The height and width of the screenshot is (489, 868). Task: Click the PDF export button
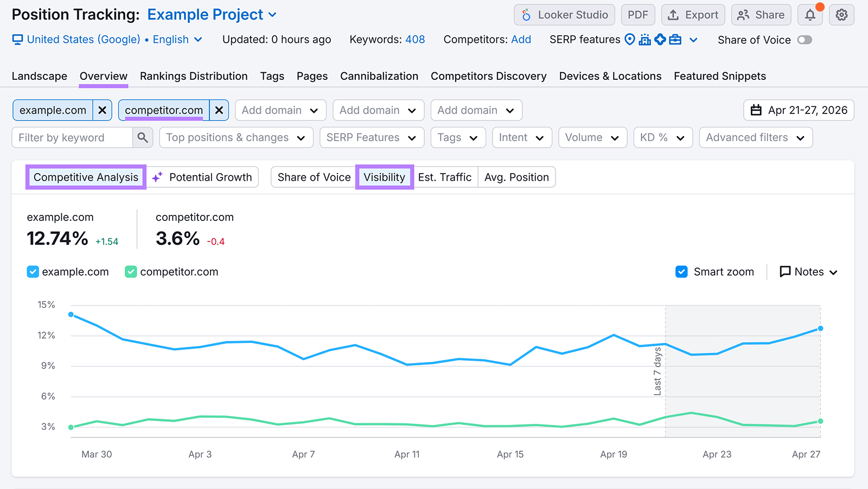coord(638,15)
